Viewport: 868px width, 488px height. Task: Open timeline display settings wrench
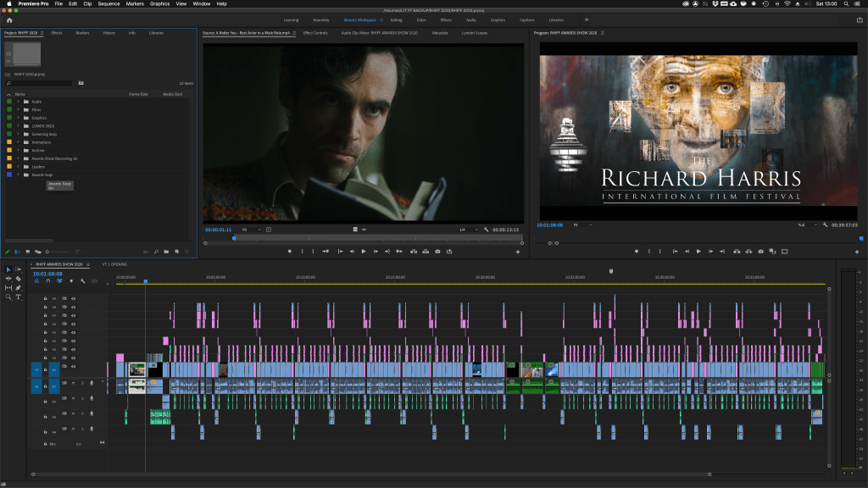[82, 280]
